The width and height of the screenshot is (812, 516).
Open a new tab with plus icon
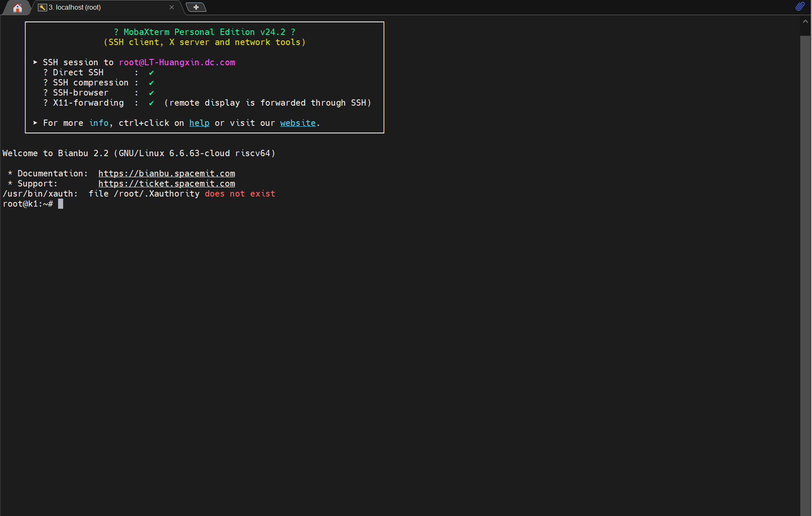point(196,7)
